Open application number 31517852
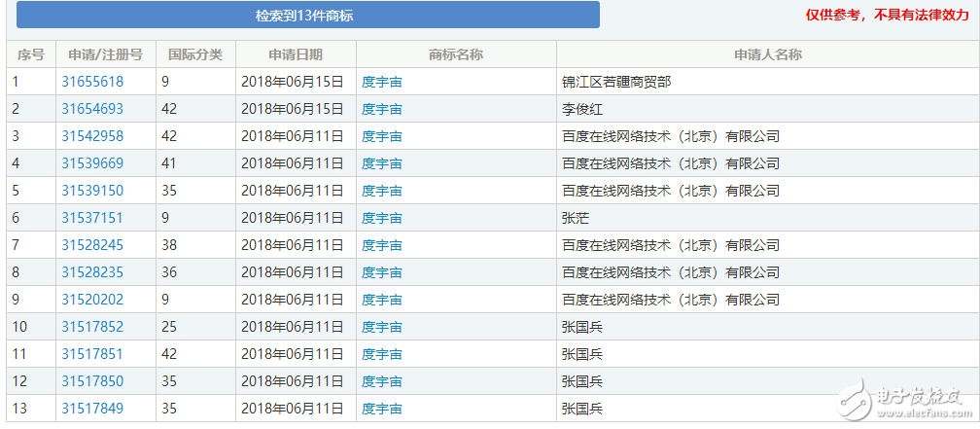The image size is (980, 429). click(x=92, y=327)
